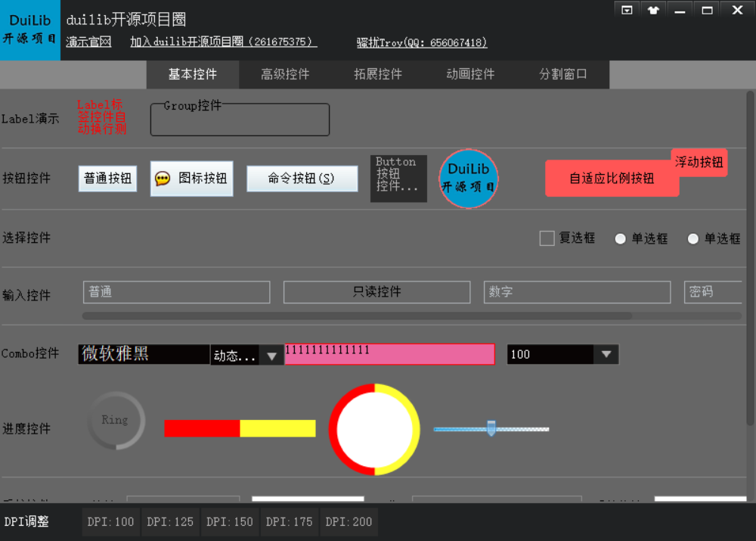Set DPI to 125
Viewport: 756px width, 541px height.
click(170, 521)
